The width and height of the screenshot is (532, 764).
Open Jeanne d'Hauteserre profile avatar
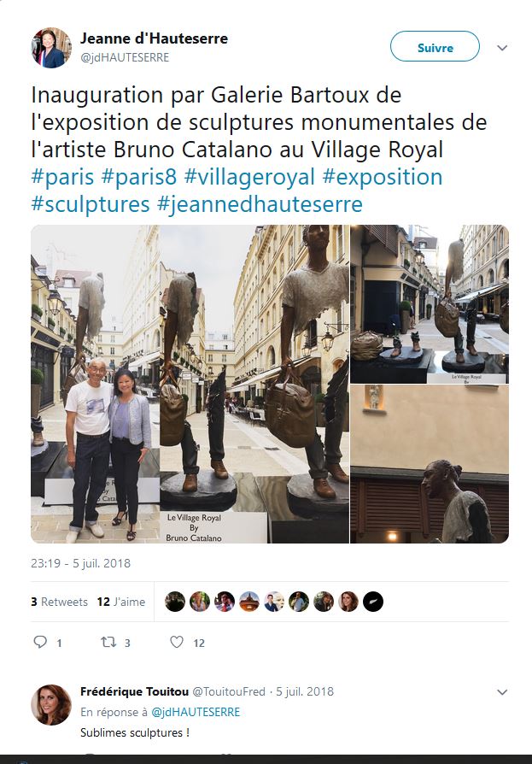point(51,48)
